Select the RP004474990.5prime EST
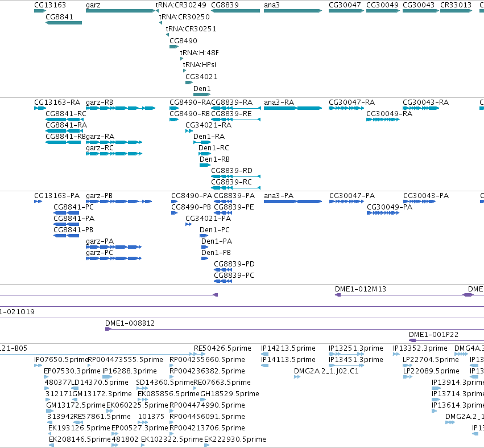This screenshot has width=484, height=448. coord(172,411)
